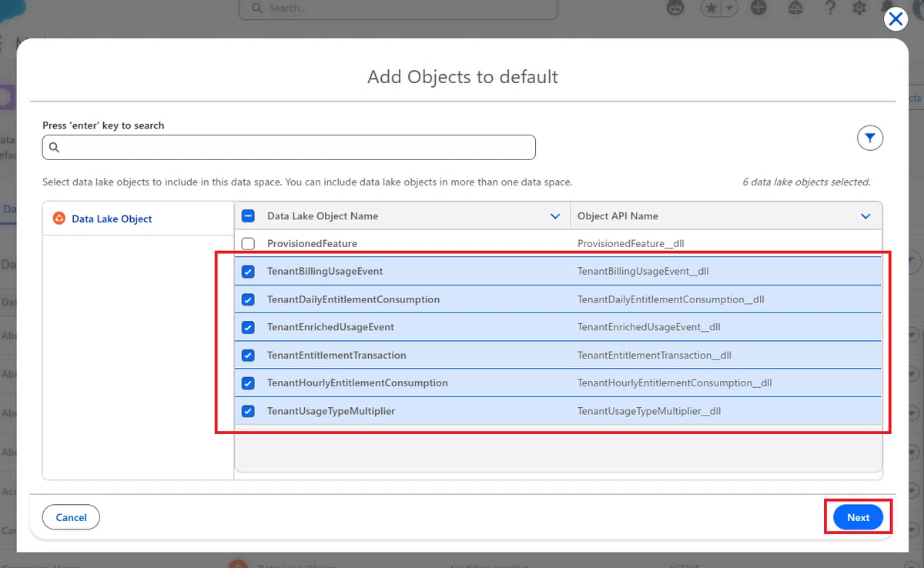Open the favorites star icon
This screenshot has width=924, height=568.
tap(711, 8)
